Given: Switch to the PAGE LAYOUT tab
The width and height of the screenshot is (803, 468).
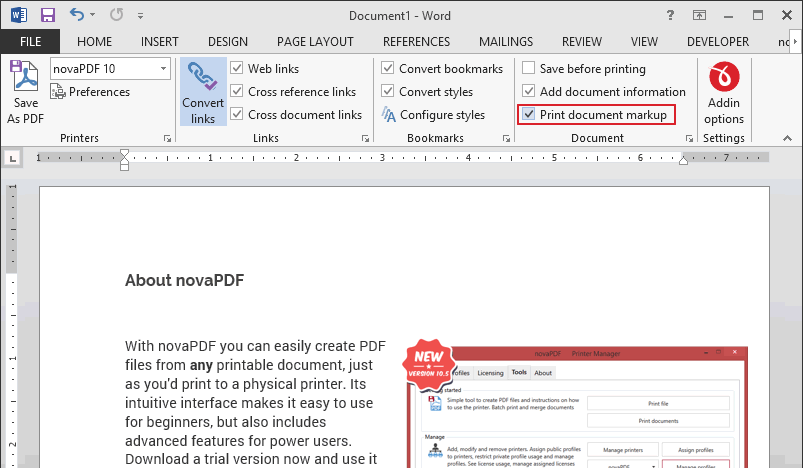Looking at the screenshot, I should (x=315, y=41).
